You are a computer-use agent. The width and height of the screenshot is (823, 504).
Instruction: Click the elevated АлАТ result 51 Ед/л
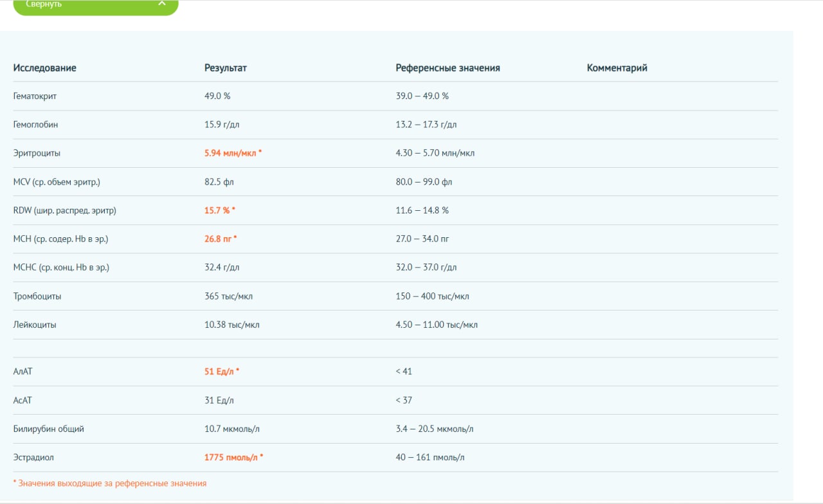pyautogui.click(x=219, y=372)
